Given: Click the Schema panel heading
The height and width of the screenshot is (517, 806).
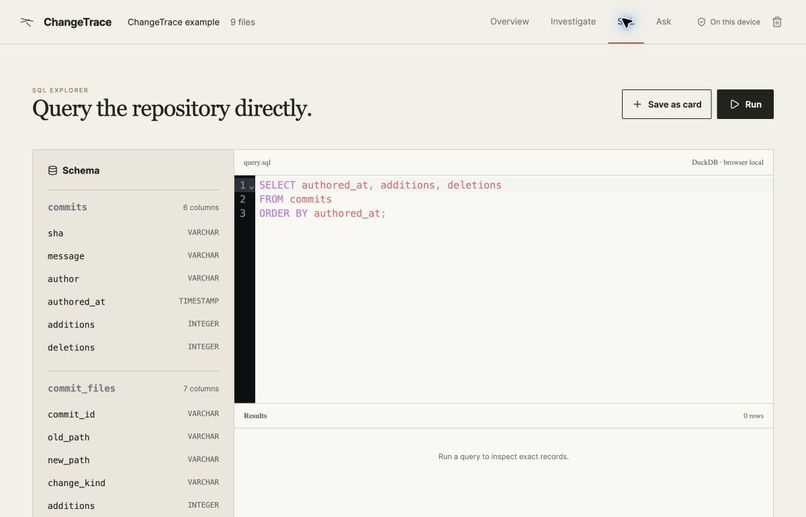Looking at the screenshot, I should pyautogui.click(x=81, y=170).
